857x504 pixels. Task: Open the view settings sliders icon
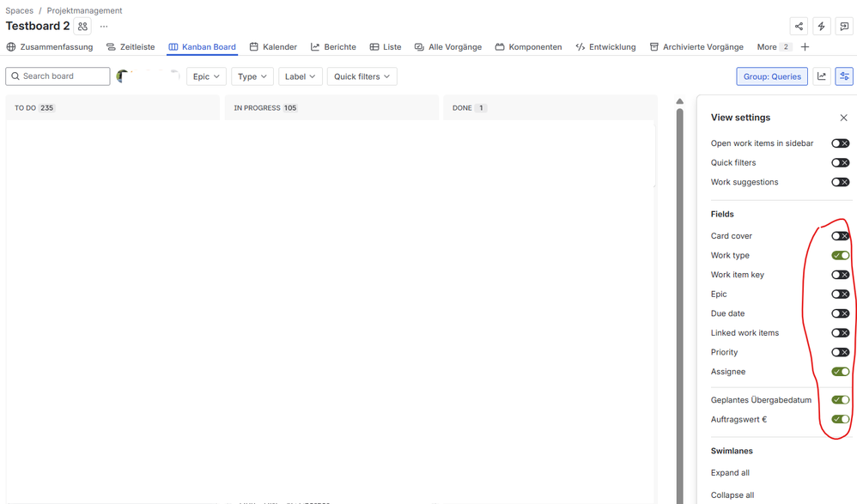click(x=844, y=76)
